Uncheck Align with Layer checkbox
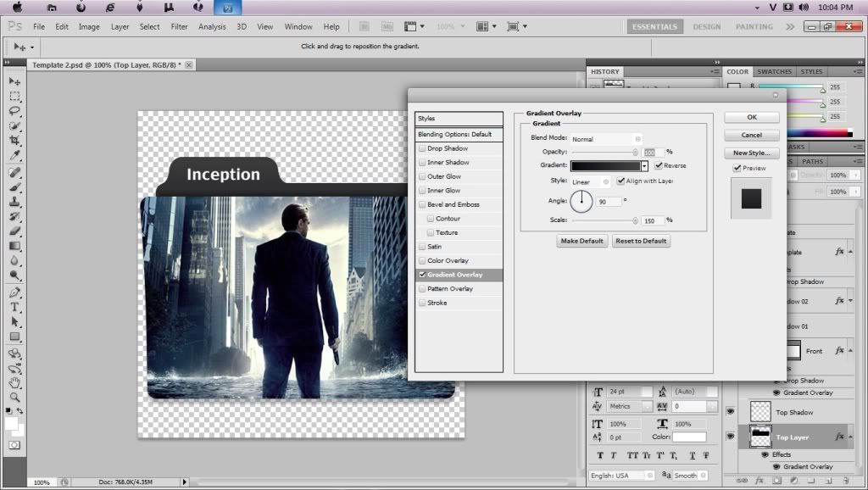Image resolution: width=868 pixels, height=490 pixels. coord(620,181)
